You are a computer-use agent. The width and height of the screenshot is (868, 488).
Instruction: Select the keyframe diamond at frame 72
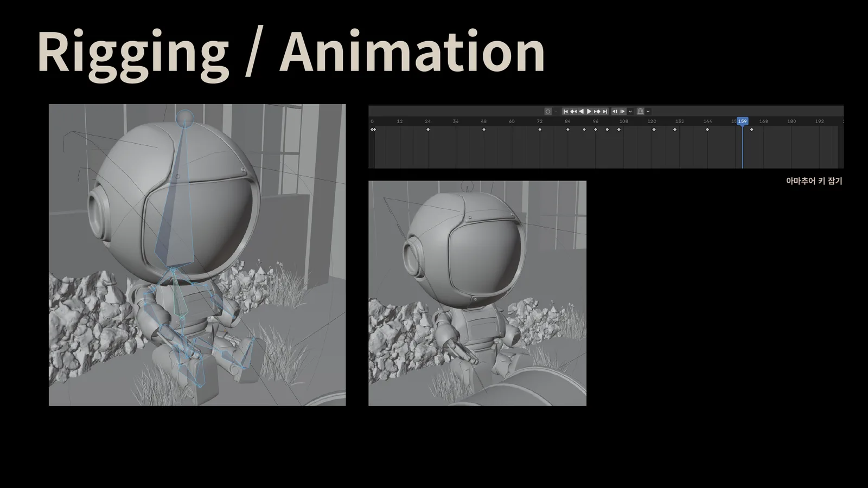coord(540,130)
